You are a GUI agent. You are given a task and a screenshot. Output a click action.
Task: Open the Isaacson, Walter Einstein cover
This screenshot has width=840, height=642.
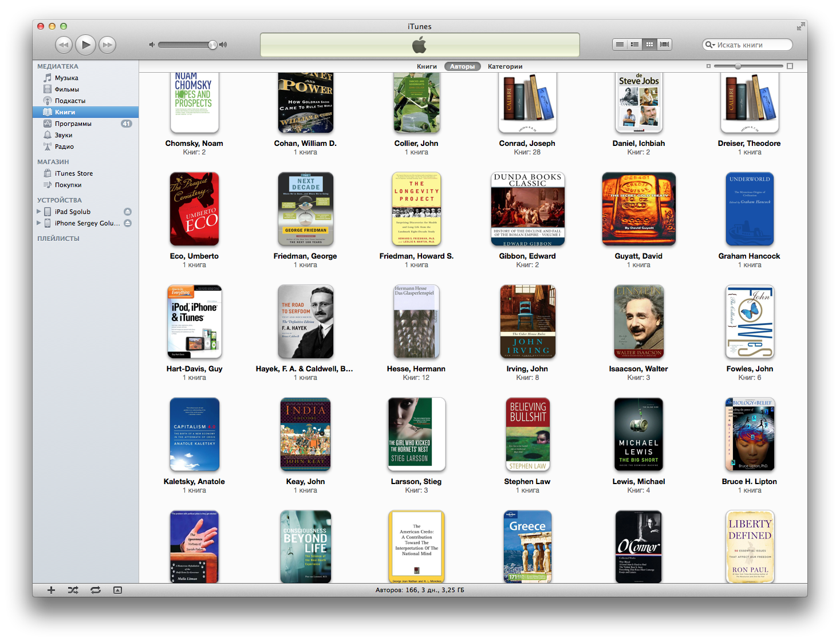pos(638,322)
